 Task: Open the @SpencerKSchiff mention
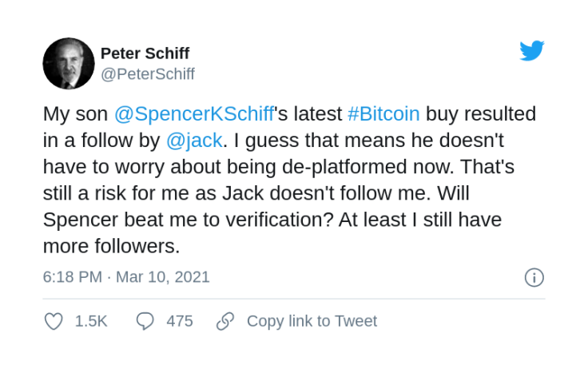(194, 113)
